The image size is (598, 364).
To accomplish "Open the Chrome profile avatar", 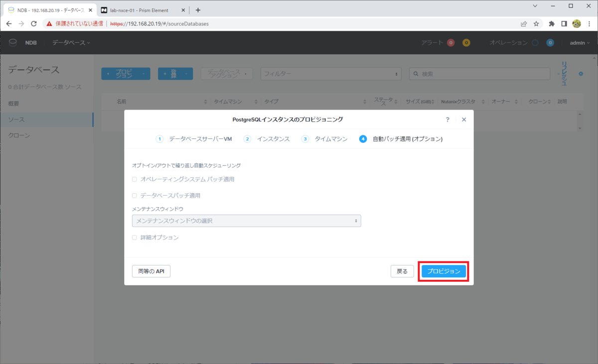I will pos(577,23).
